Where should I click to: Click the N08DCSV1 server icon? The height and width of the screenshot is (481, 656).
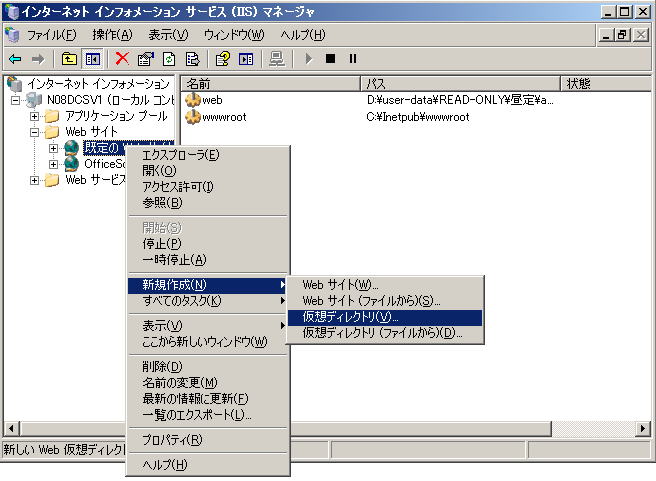pyautogui.click(x=34, y=100)
